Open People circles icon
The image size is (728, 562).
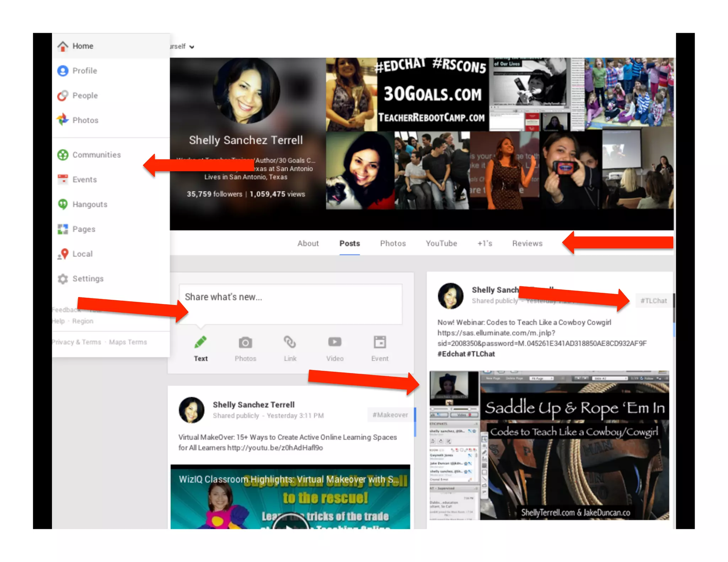click(x=63, y=96)
